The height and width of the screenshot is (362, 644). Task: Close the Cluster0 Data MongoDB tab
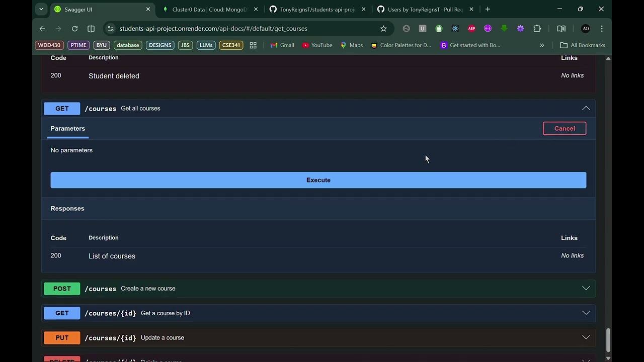(256, 9)
